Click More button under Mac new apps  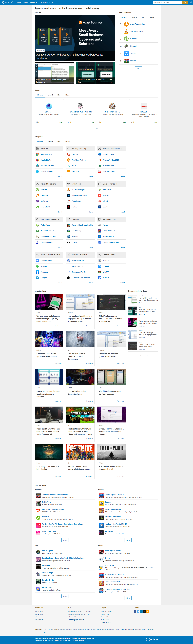pyautogui.click(x=65, y=596)
